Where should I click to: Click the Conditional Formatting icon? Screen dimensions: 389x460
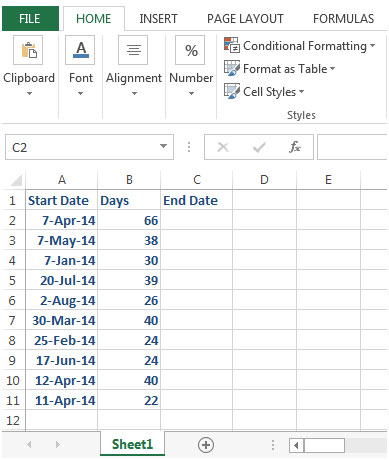tap(232, 45)
